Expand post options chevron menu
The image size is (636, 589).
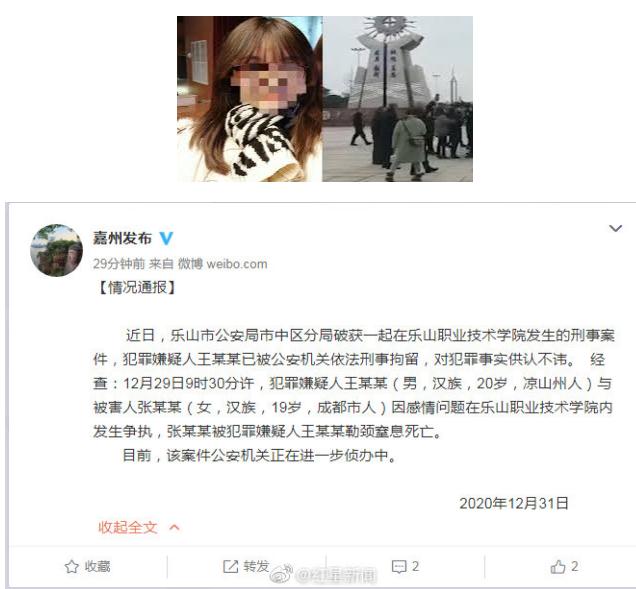pos(615,228)
